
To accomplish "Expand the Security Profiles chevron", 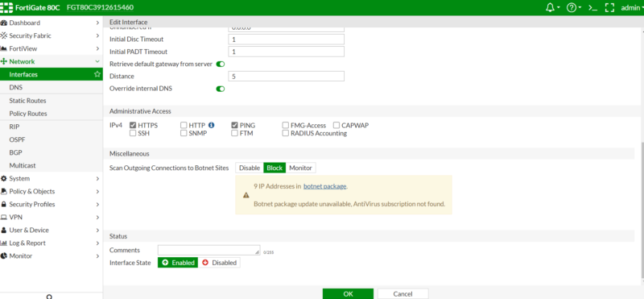I will [x=97, y=205].
